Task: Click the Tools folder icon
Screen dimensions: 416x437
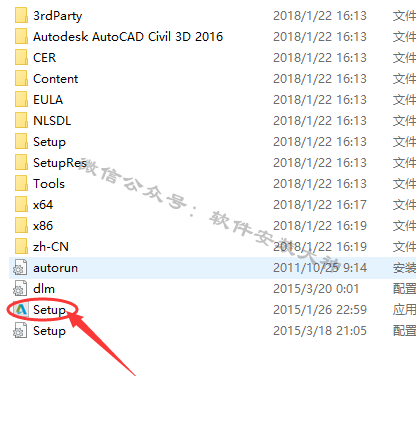Action: pyautogui.click(x=21, y=184)
